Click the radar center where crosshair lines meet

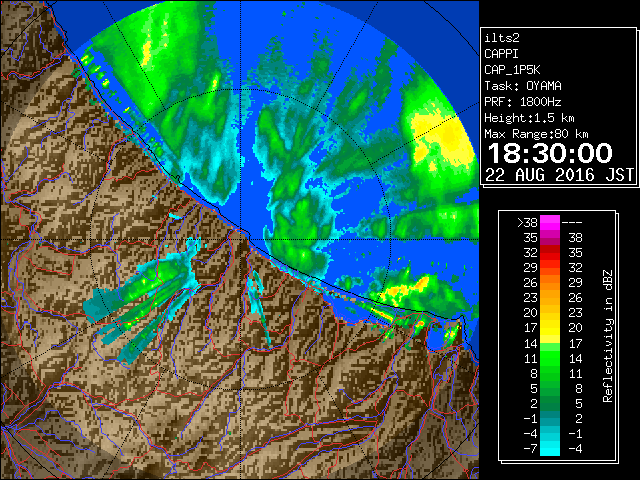tap(240, 239)
